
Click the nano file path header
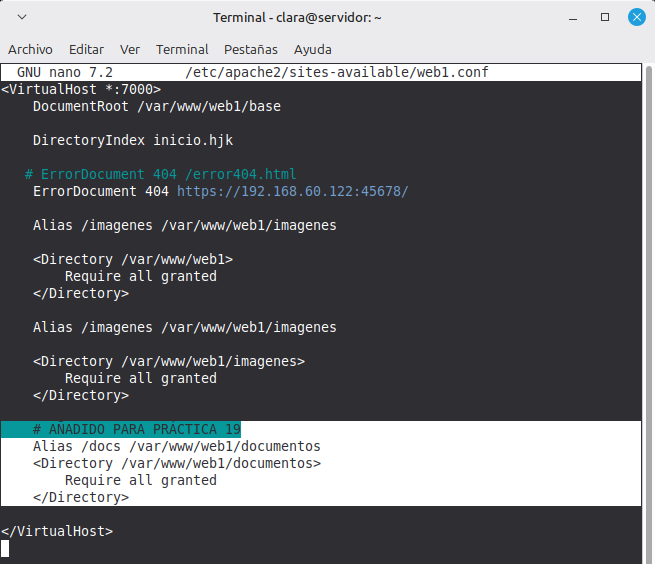(337, 73)
